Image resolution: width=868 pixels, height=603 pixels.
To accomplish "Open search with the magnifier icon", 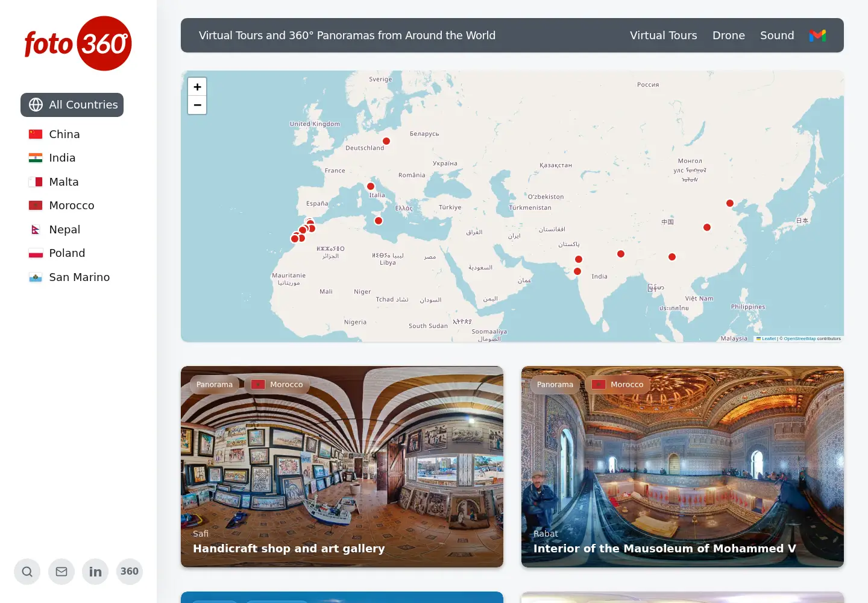I will coord(27,572).
